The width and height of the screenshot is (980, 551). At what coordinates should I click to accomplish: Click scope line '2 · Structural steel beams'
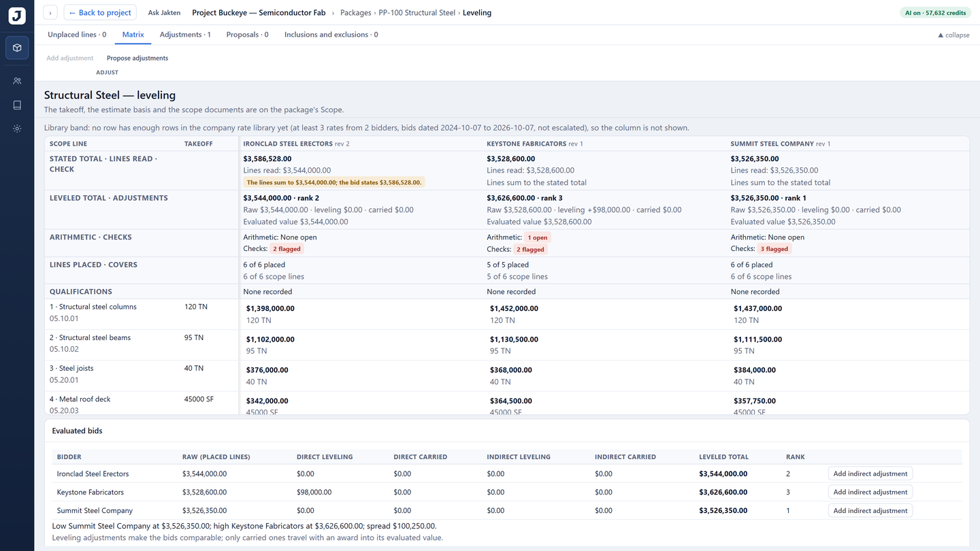pyautogui.click(x=90, y=337)
